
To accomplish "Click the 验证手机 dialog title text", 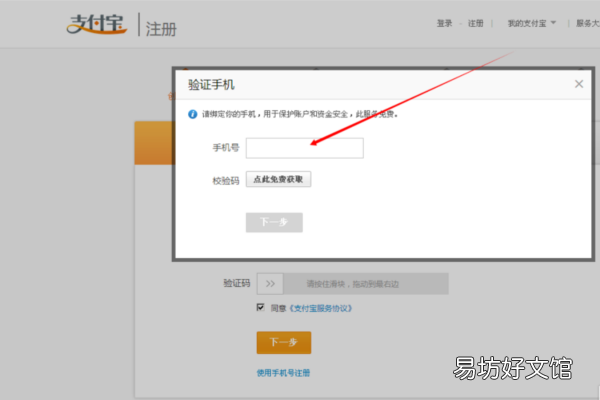I will [211, 85].
